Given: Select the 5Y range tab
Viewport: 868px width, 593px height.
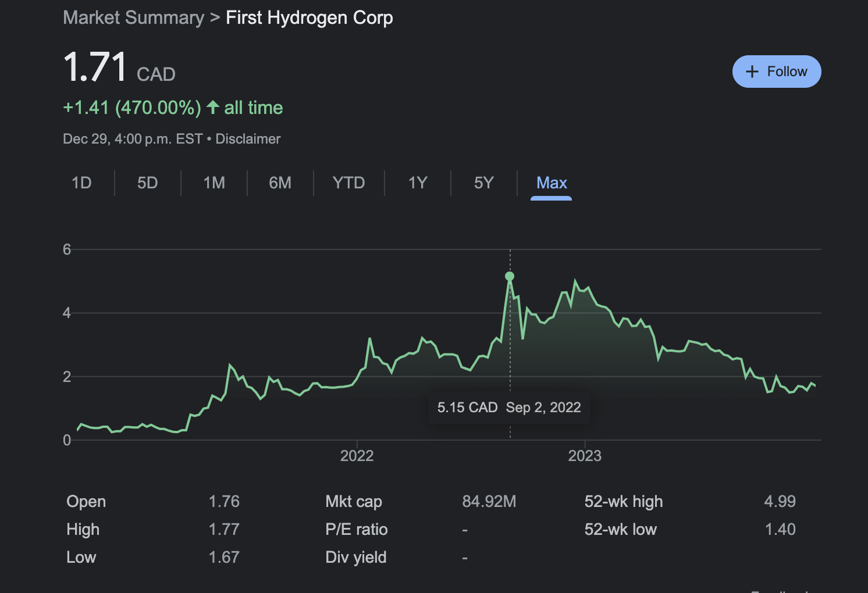Looking at the screenshot, I should click(484, 183).
